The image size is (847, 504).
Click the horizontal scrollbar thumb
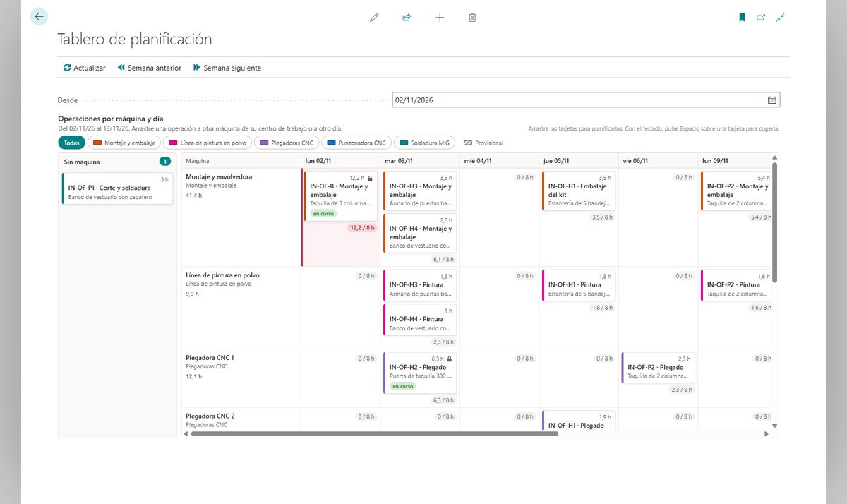click(375, 434)
